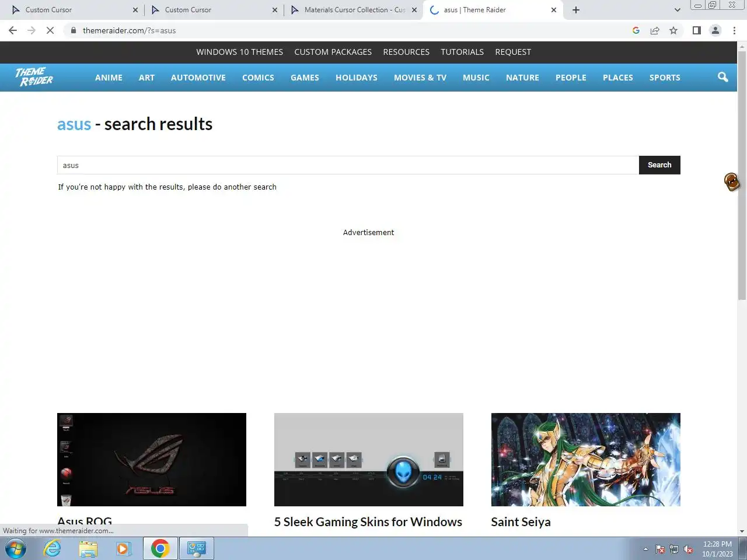Click the Theme Raider logo
747x560 pixels.
[34, 77]
